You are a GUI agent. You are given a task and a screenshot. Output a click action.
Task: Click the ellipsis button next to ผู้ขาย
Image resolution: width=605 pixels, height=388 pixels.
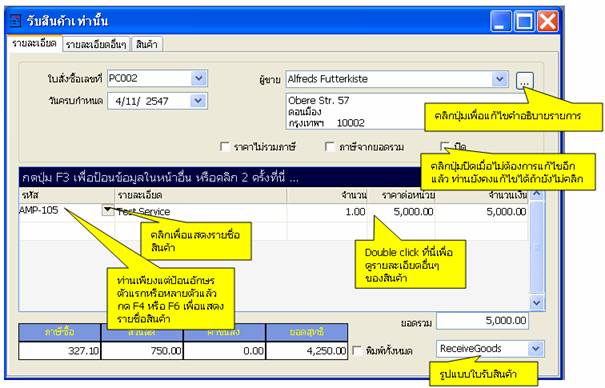point(524,81)
